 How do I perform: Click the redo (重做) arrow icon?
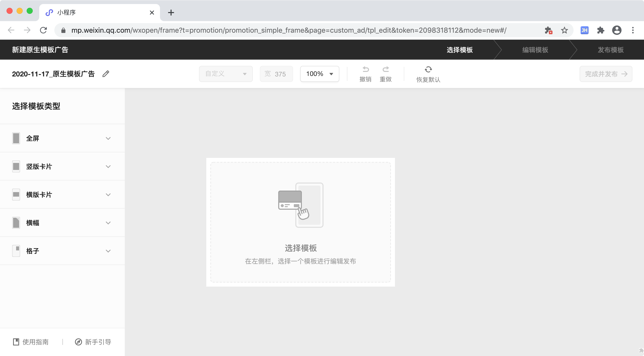(x=386, y=69)
